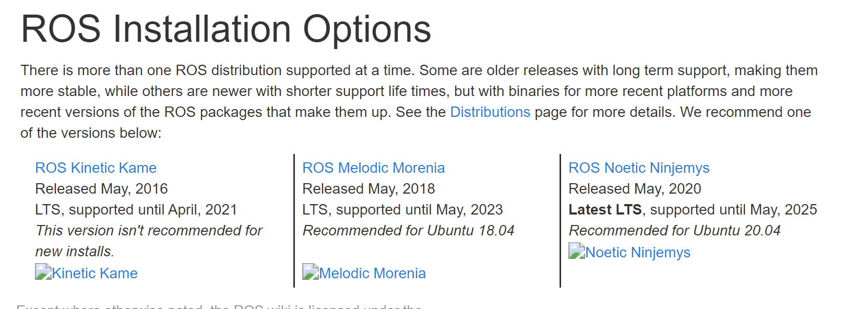
Task: Follow the Distributions page link
Action: click(x=490, y=112)
